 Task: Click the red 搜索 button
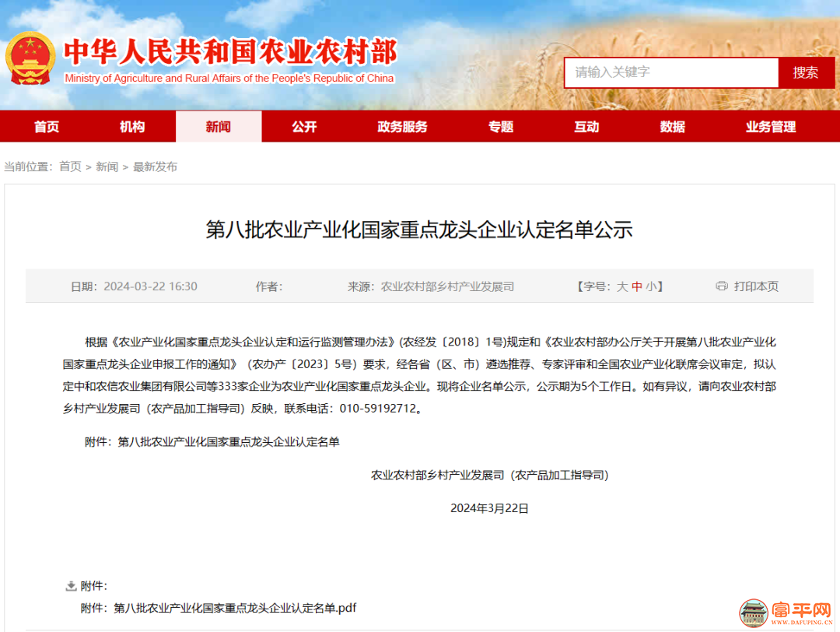click(x=807, y=72)
